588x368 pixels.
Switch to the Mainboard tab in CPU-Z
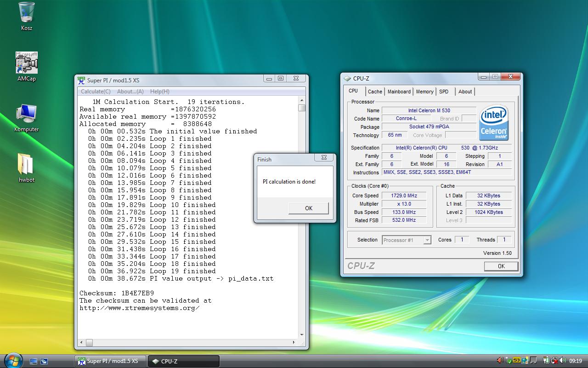coord(399,92)
